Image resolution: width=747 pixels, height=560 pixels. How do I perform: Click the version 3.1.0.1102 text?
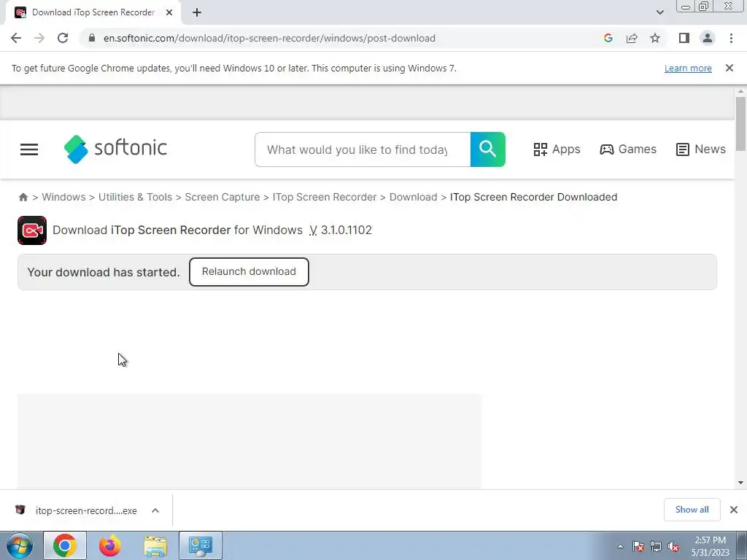click(346, 230)
